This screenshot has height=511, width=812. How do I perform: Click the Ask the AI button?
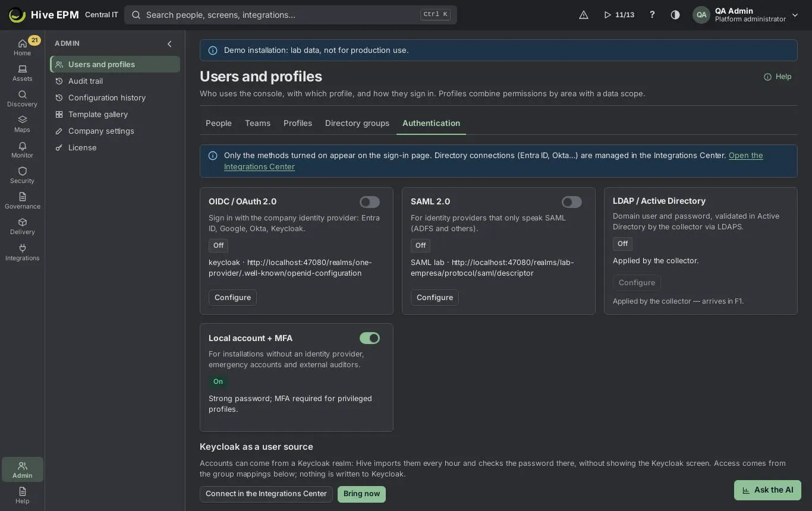click(x=767, y=490)
